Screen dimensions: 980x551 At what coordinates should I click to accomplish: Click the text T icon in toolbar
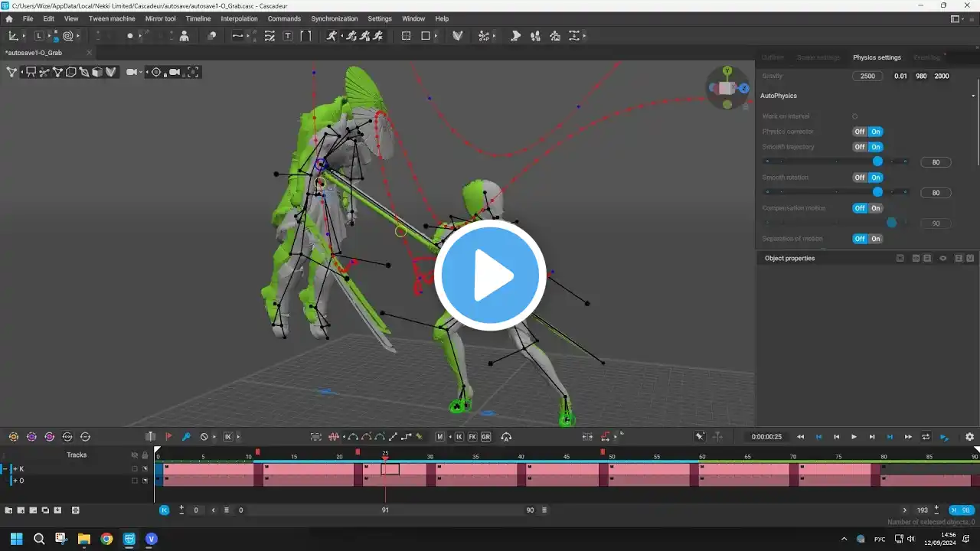click(x=288, y=36)
